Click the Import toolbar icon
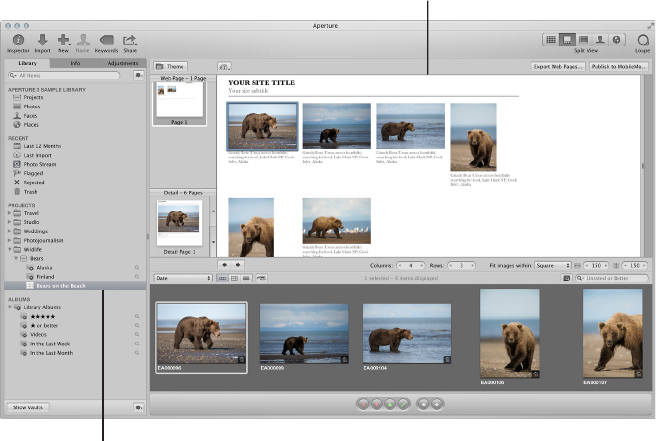Image resolution: width=656 pixels, height=441 pixels. [42, 40]
